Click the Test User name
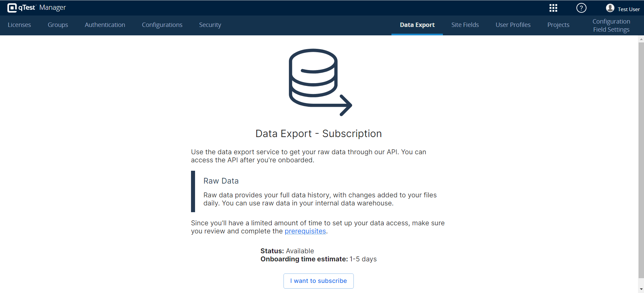The height and width of the screenshot is (293, 644). [x=629, y=9]
